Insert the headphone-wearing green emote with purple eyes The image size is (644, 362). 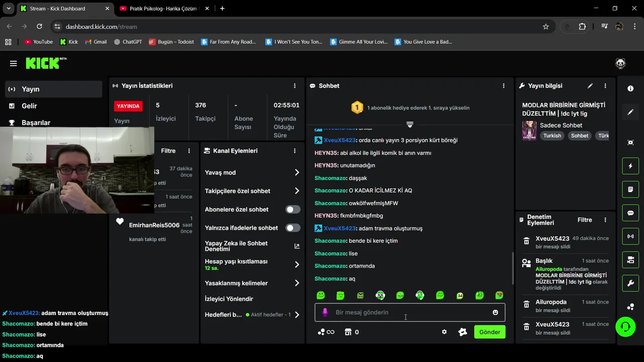tap(380, 295)
